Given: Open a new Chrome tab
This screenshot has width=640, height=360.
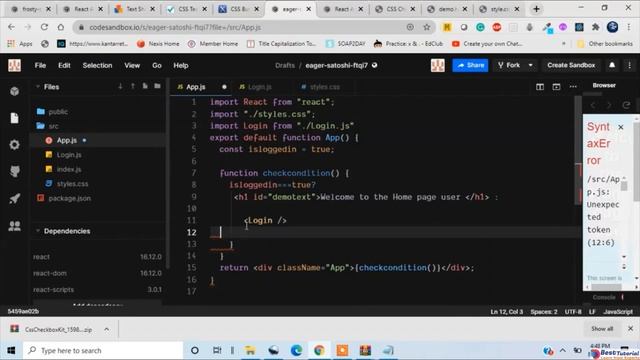Looking at the screenshot, I should (x=536, y=9).
